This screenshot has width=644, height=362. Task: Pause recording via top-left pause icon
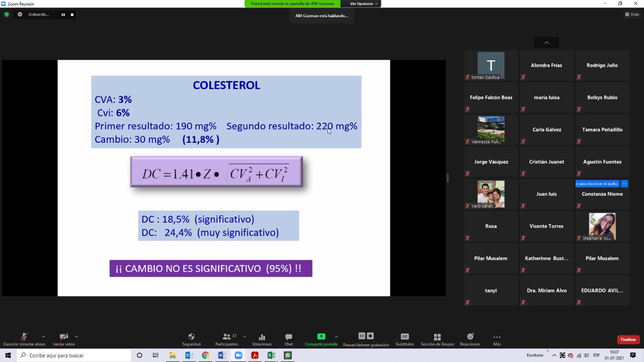(63, 15)
